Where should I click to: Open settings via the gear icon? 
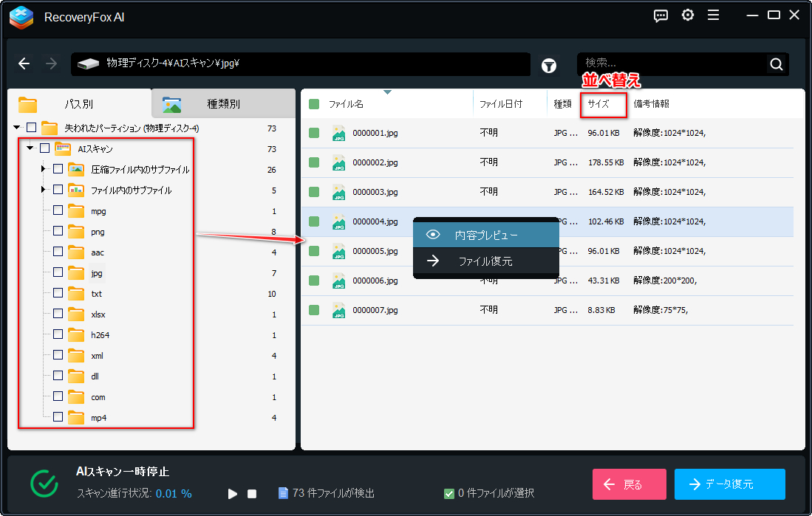click(688, 16)
